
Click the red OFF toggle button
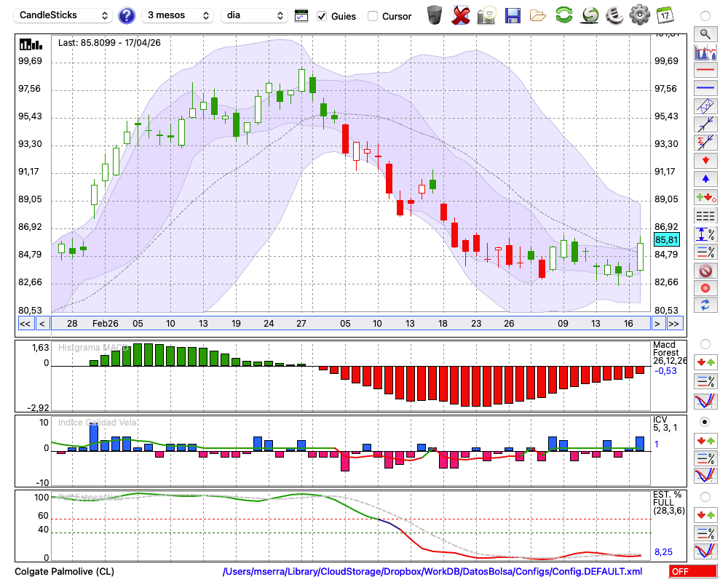pyautogui.click(x=693, y=571)
